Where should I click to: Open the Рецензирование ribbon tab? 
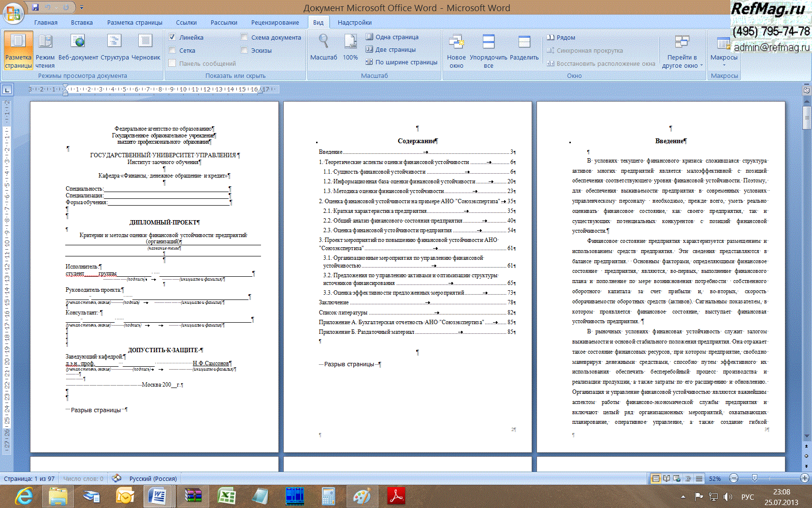coord(275,23)
